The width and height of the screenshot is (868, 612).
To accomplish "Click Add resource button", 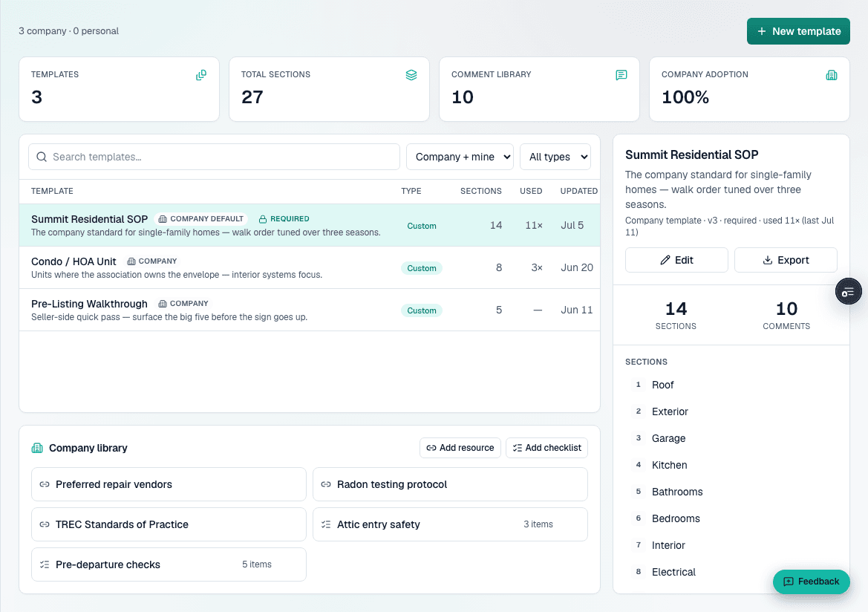I will [x=460, y=448].
